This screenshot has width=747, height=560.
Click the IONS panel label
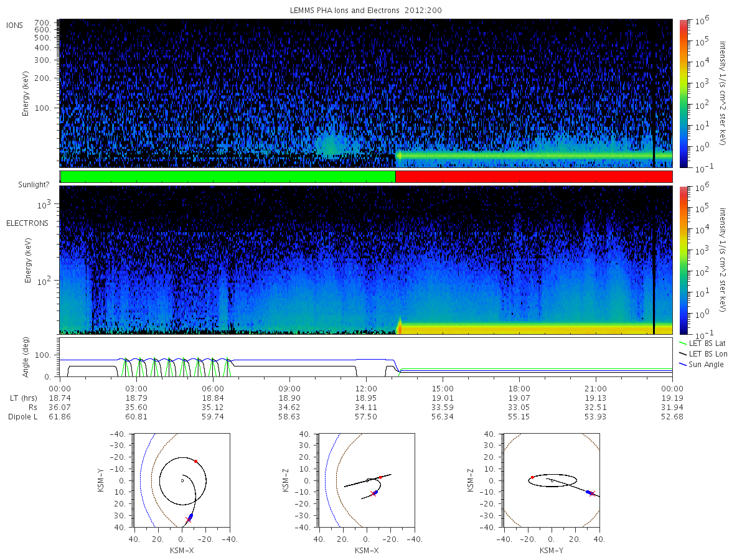click(15, 25)
